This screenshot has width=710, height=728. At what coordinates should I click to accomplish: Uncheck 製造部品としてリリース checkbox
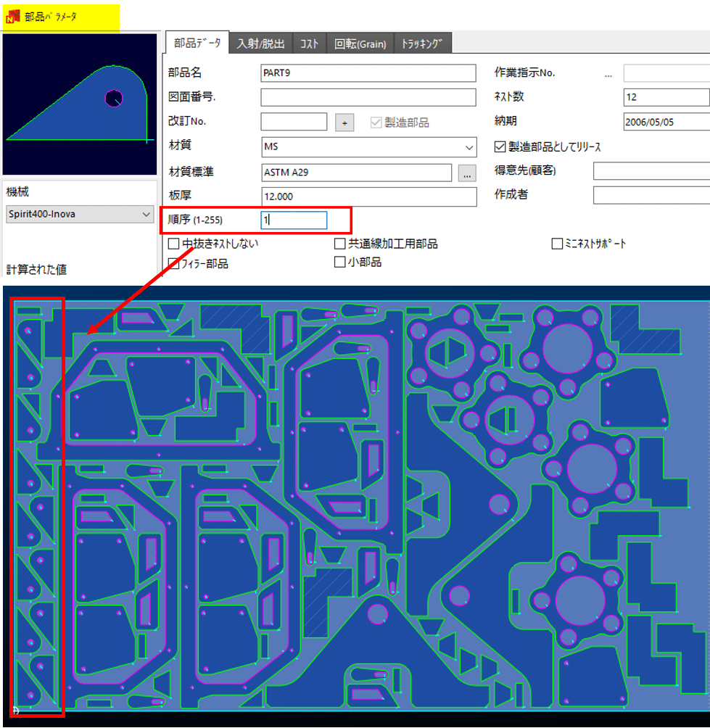500,147
